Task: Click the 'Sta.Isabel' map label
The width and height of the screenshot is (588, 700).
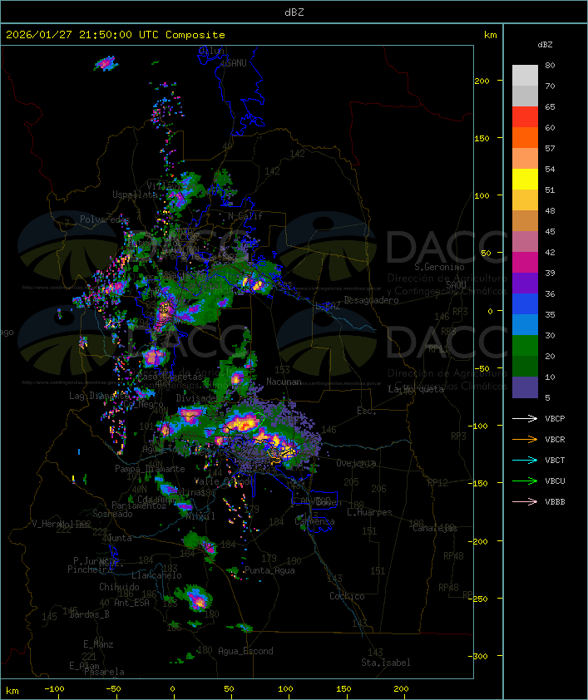Action: coord(386,663)
